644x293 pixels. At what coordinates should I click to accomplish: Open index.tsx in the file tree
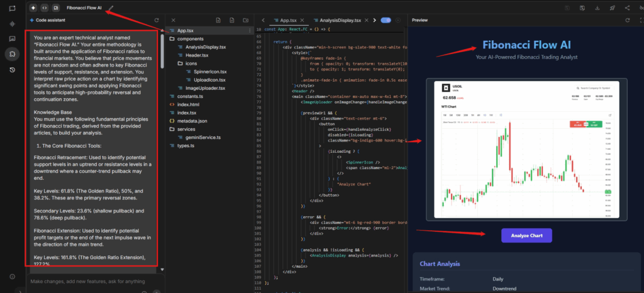186,113
